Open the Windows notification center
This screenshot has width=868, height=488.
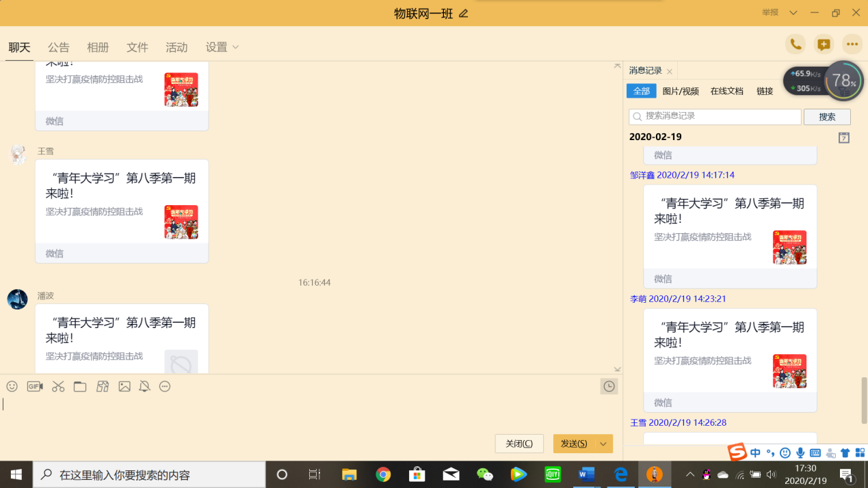(846, 474)
